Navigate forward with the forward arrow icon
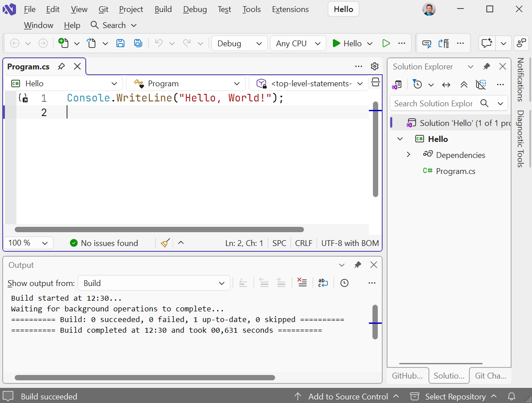 click(x=43, y=43)
